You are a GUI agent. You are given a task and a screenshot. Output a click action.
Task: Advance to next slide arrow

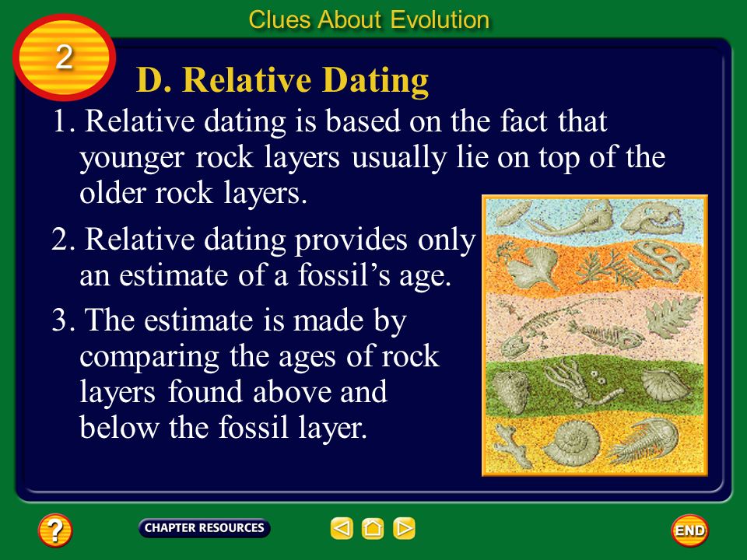click(x=404, y=528)
